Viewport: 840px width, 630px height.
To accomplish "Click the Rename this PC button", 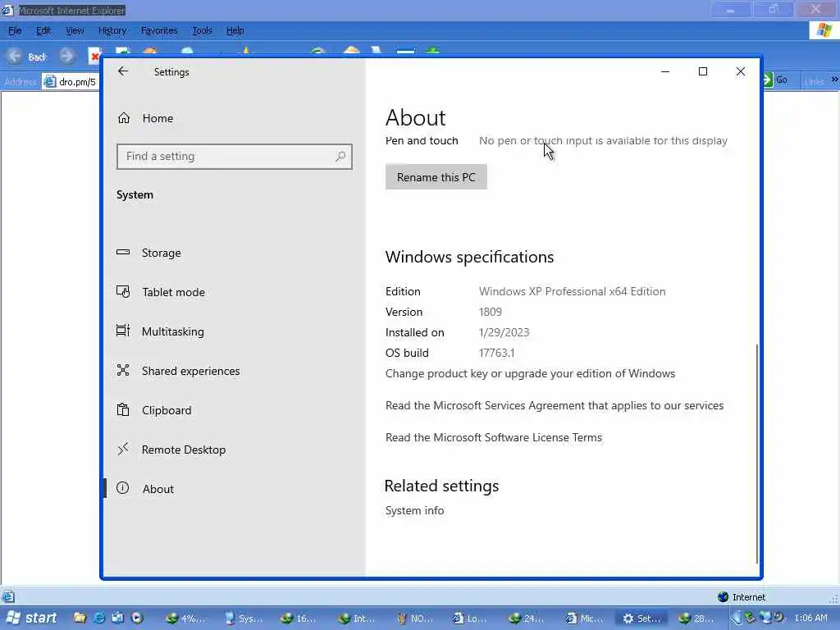I will click(436, 177).
